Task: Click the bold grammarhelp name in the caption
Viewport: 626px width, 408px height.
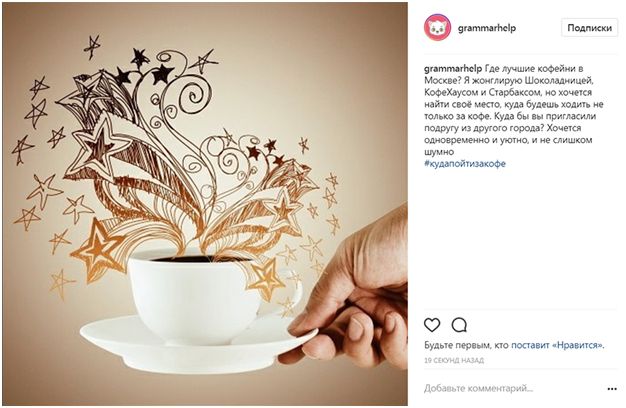Action: [x=453, y=69]
